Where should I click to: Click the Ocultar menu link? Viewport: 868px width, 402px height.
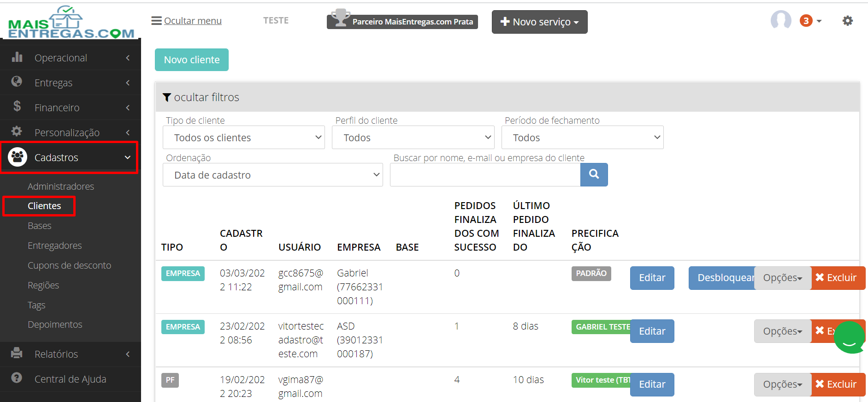(193, 21)
